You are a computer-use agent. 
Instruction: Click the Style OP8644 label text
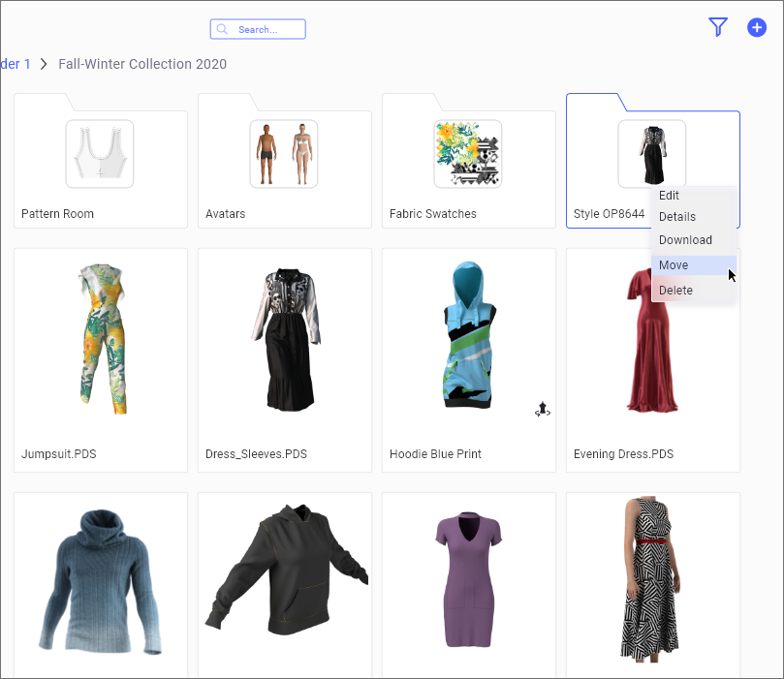pos(609,214)
